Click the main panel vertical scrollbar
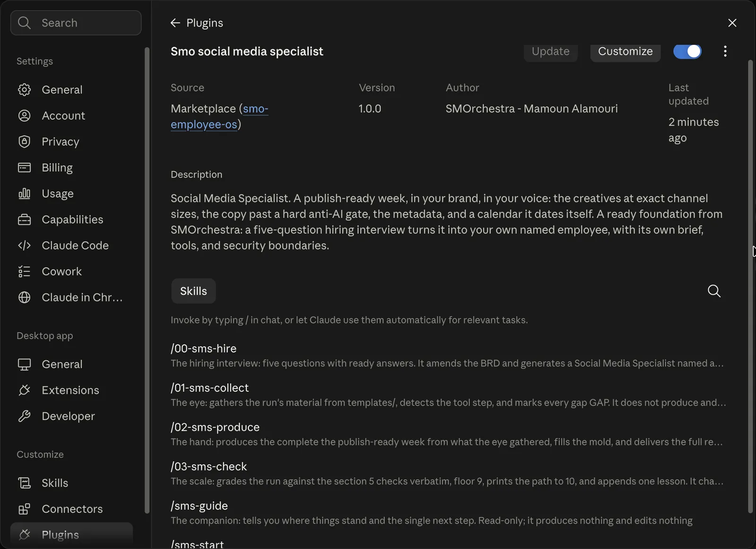 point(750,286)
